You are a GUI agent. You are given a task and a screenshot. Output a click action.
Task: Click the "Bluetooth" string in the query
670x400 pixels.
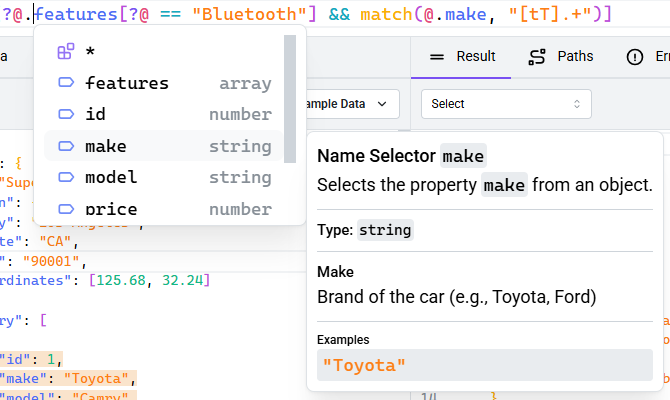(249, 15)
